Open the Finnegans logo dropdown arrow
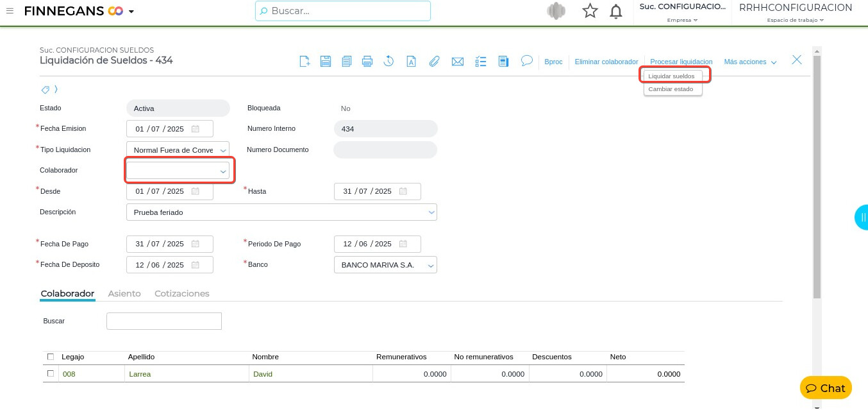868x410 pixels. (131, 12)
